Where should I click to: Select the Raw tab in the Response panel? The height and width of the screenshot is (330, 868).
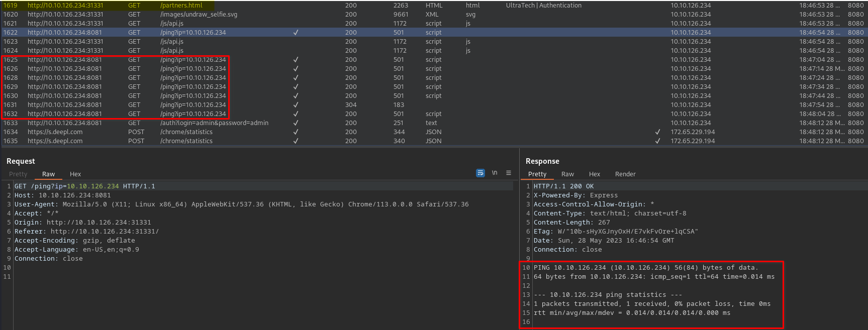coord(567,174)
